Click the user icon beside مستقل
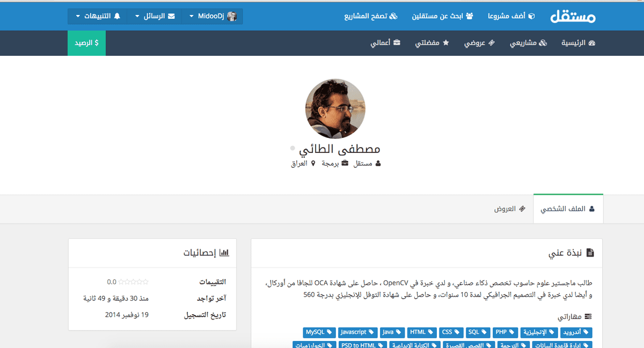This screenshot has height=348, width=644. [378, 164]
